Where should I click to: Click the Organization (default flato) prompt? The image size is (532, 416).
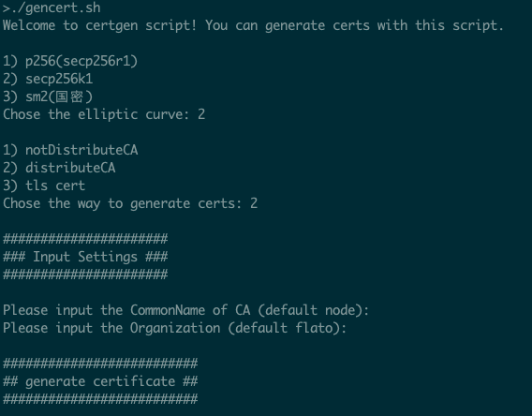[x=174, y=328]
